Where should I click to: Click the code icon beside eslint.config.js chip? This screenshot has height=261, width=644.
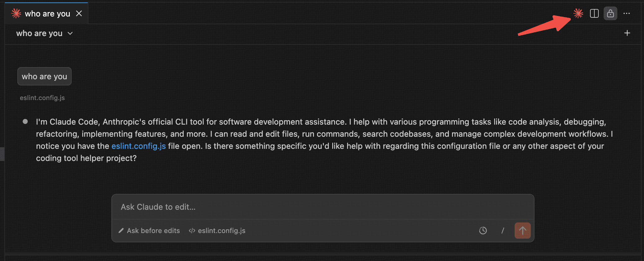[191, 231]
